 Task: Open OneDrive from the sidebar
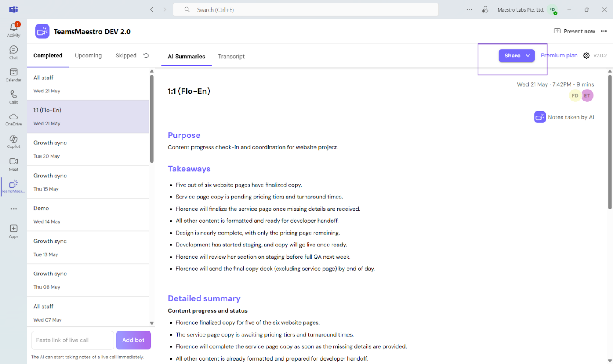pos(14,119)
